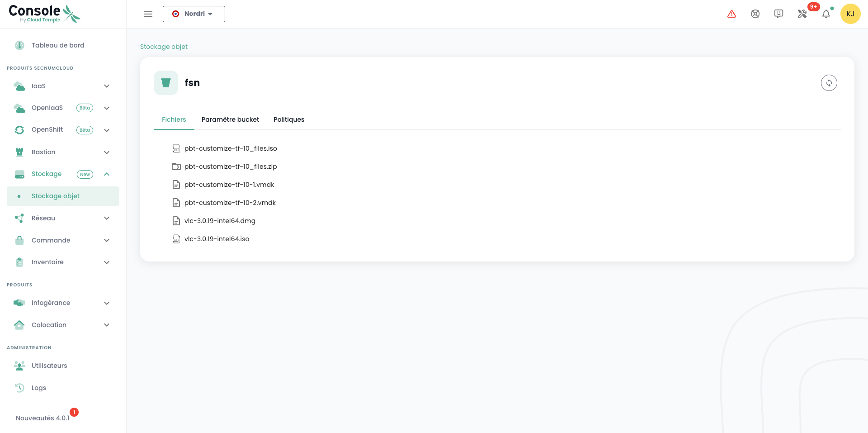Screen dimensions: 868x433
Task: Collapse the Stockage sidebar section
Action: click(107, 174)
